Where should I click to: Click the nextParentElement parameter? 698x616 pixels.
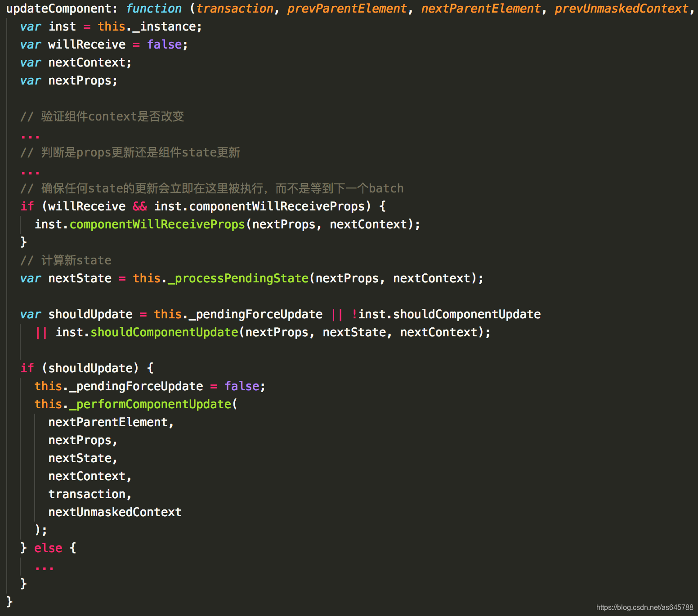tap(480, 8)
